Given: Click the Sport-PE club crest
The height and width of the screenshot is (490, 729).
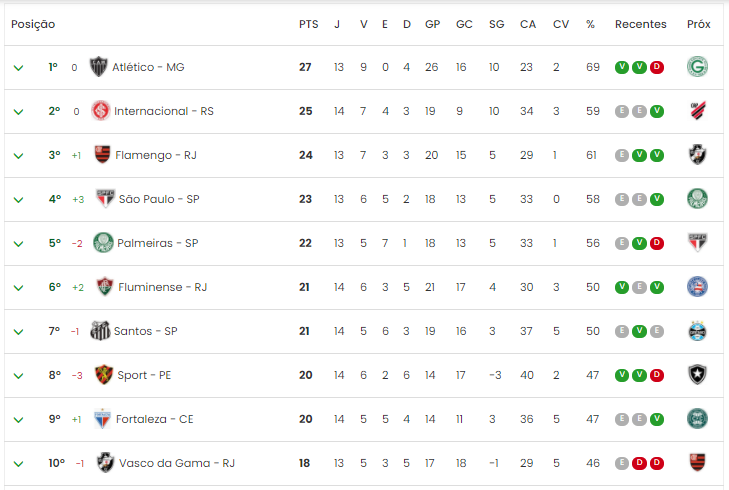Looking at the screenshot, I should pyautogui.click(x=104, y=375).
